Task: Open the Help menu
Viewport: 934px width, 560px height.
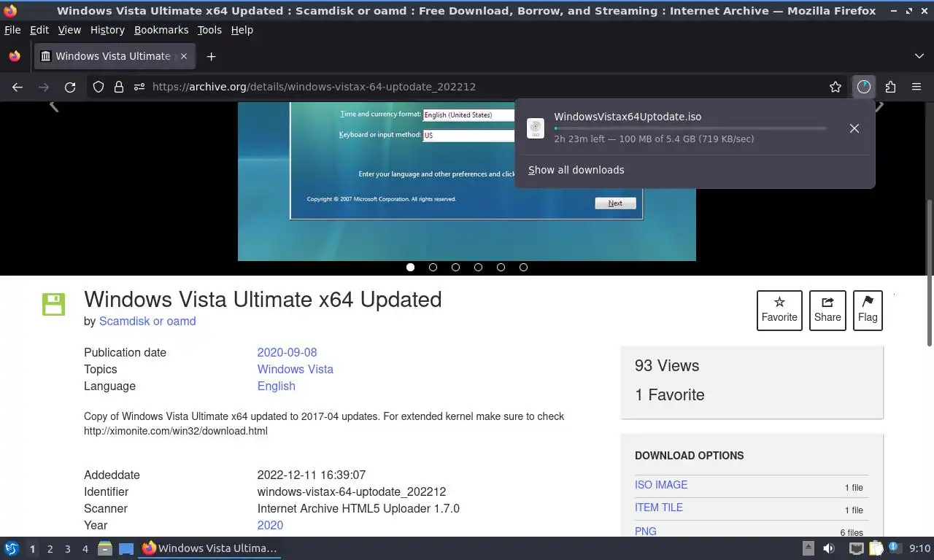Action: click(x=242, y=30)
